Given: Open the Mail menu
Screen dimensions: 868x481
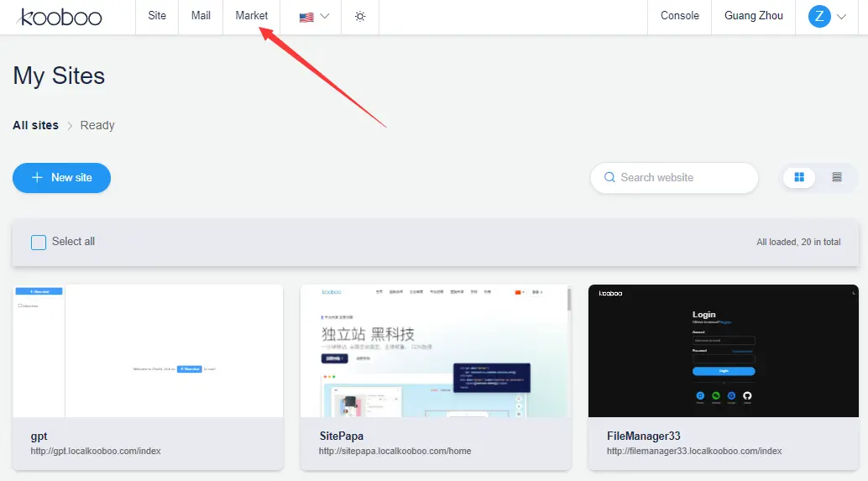Looking at the screenshot, I should point(201,16).
